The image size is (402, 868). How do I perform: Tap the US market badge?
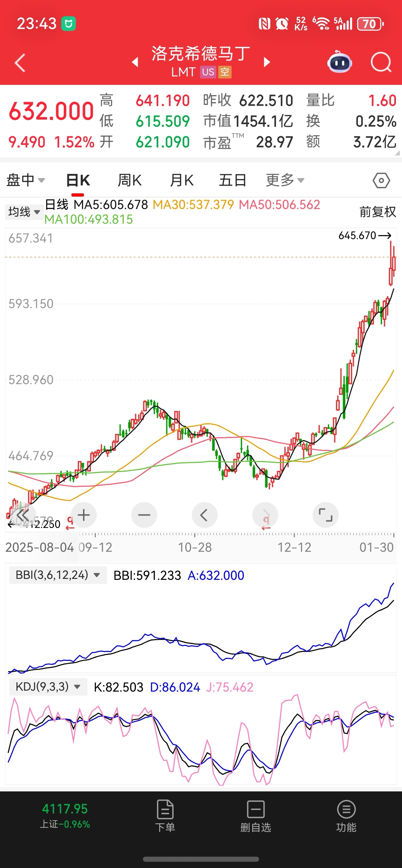click(x=208, y=72)
